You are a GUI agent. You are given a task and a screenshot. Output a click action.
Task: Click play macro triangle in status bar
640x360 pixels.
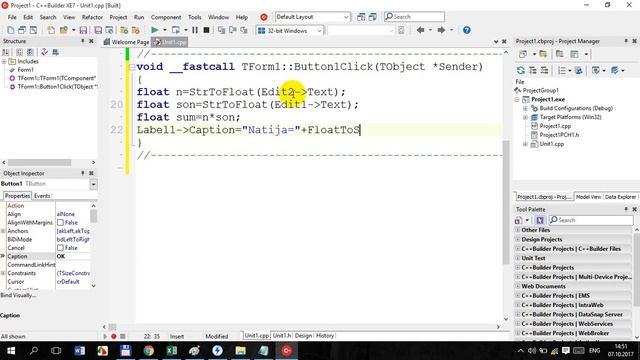coord(105,336)
